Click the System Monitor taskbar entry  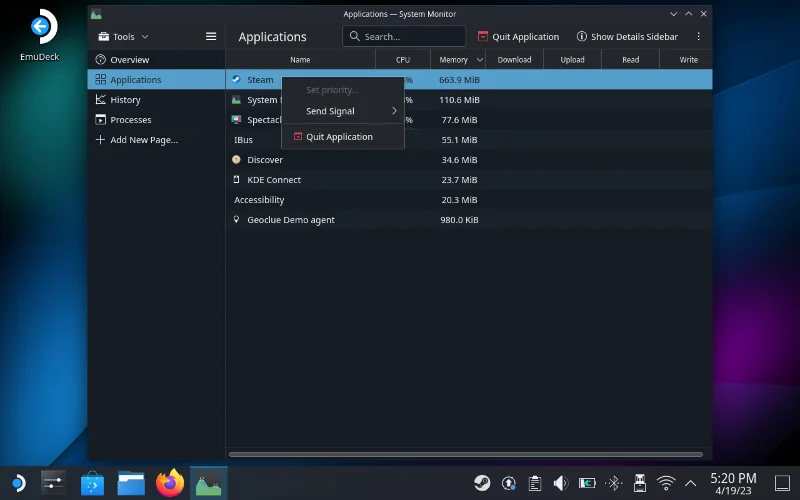209,483
